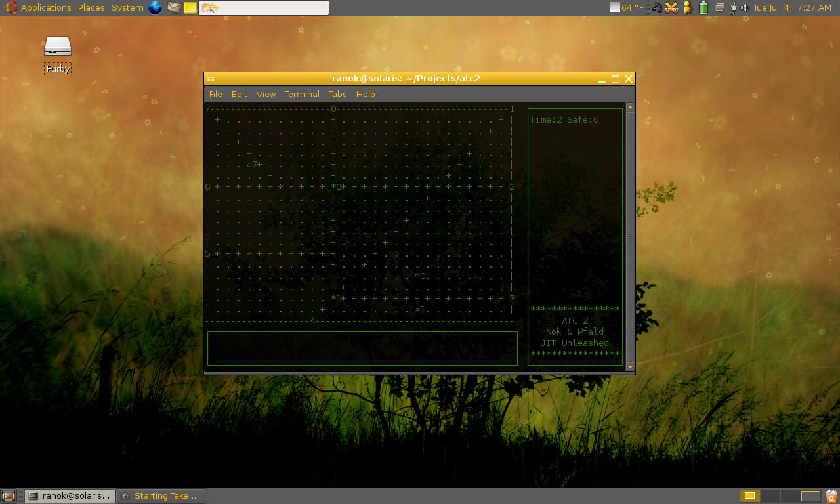Open the terminal Tabs menu

pos(337,94)
